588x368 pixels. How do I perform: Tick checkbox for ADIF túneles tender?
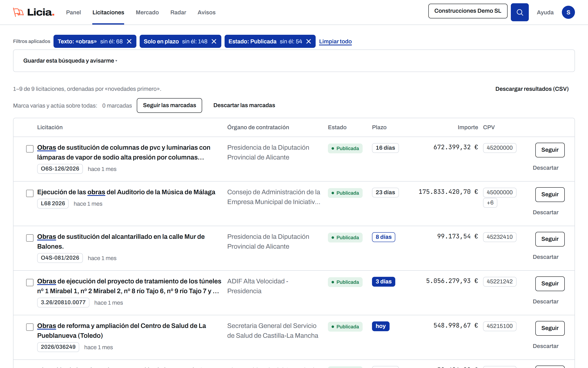[x=30, y=282]
